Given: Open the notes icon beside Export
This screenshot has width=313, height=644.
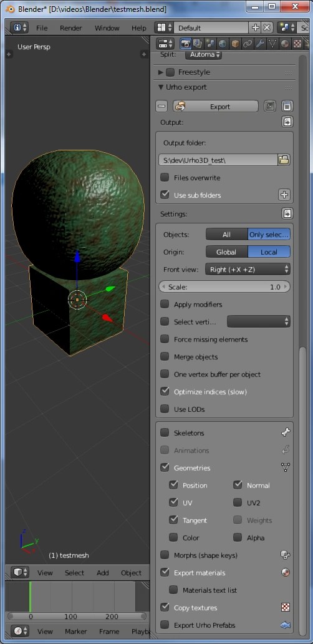Looking at the screenshot, I should pos(287,106).
